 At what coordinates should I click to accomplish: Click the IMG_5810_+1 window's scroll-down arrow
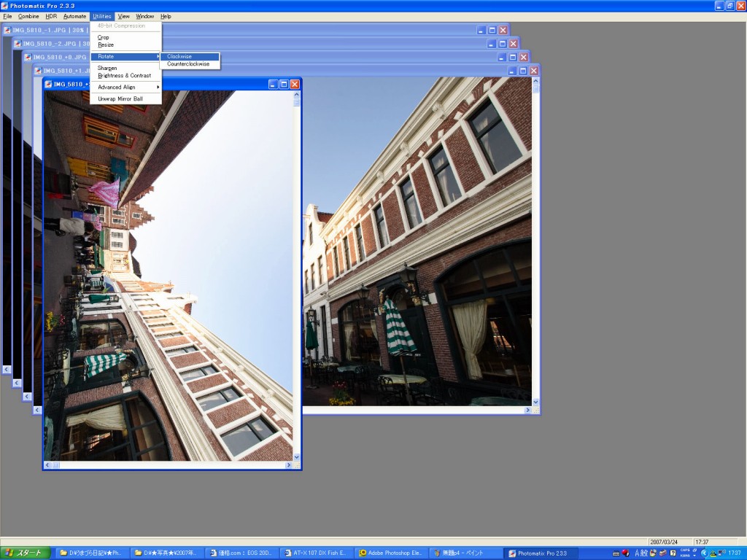pos(535,402)
